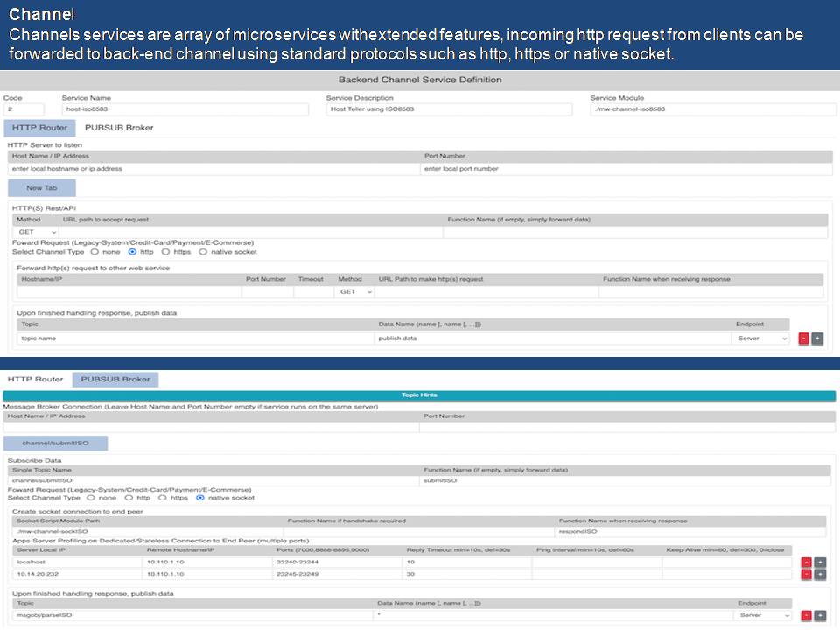Screen dimensions: 840x630
Task: Click plus button on the 10.14.20.232 row
Action: (820, 575)
